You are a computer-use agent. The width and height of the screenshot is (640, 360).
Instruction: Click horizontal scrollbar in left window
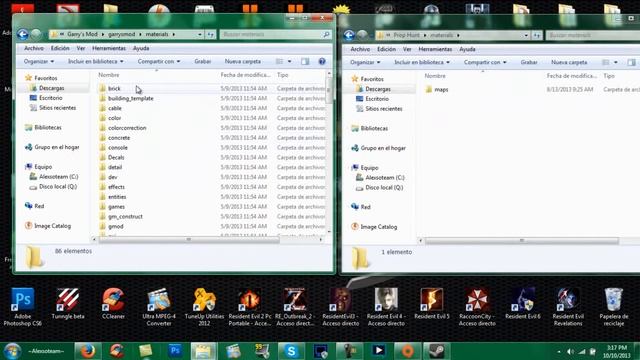[189, 240]
